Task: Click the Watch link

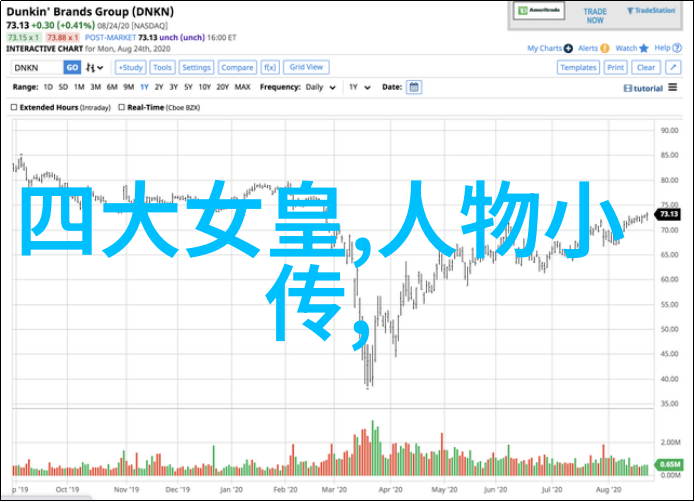Action: pyautogui.click(x=626, y=48)
